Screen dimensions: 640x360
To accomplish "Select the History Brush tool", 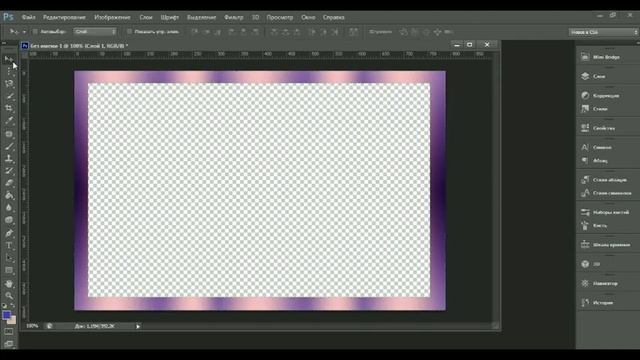I will tap(9, 171).
